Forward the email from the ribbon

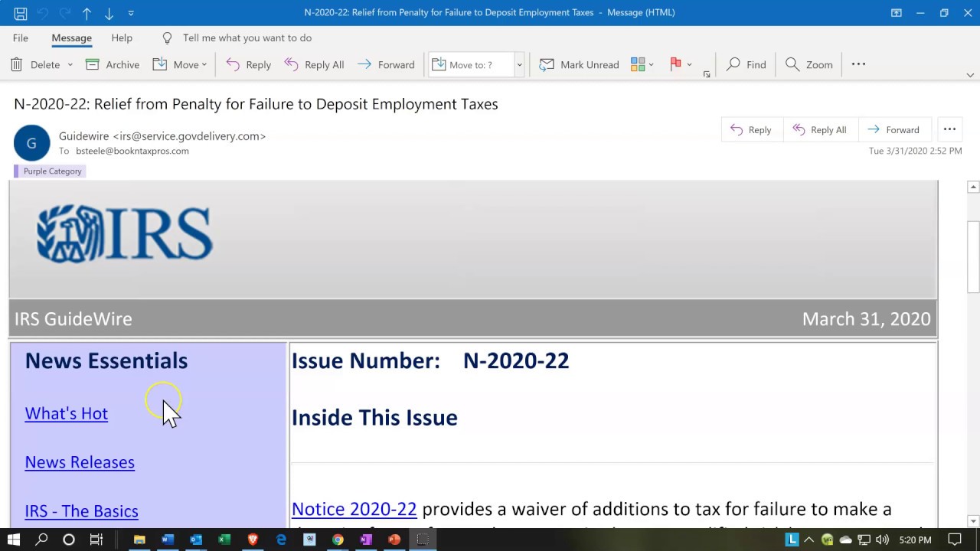(x=386, y=65)
